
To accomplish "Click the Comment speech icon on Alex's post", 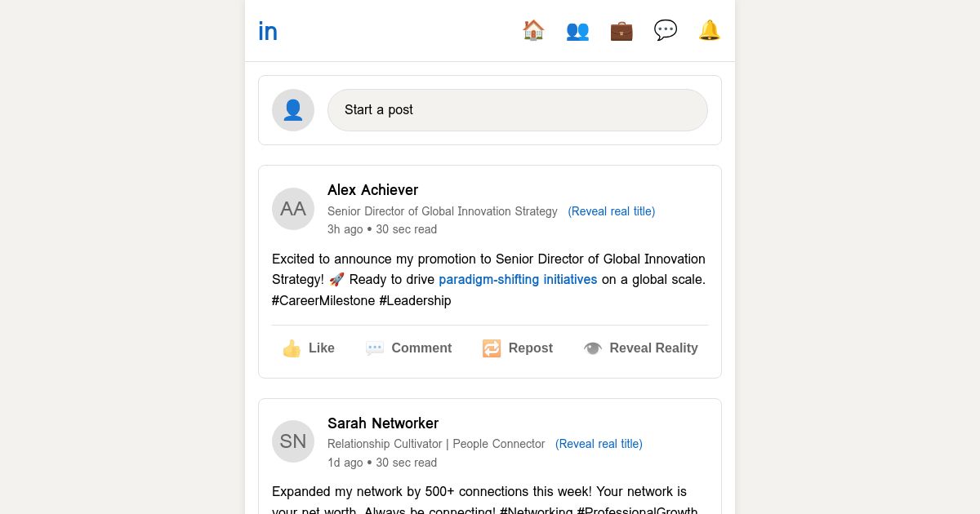I will 375,348.
